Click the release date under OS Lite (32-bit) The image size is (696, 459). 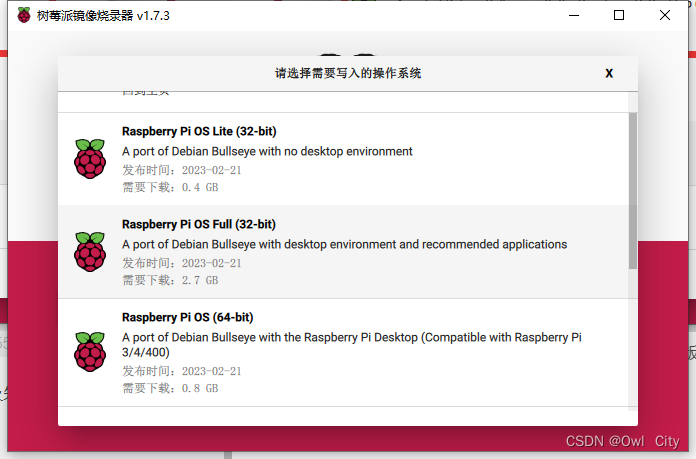[182, 170]
